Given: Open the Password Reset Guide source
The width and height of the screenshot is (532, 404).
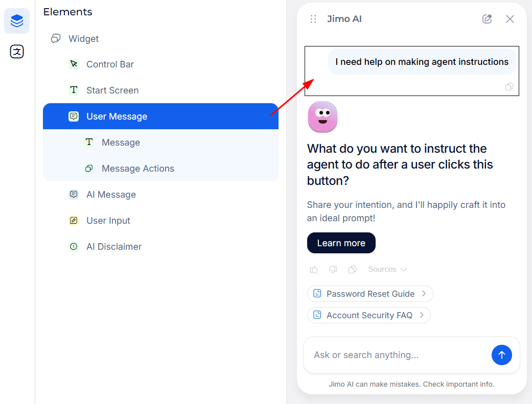Looking at the screenshot, I should (x=370, y=294).
